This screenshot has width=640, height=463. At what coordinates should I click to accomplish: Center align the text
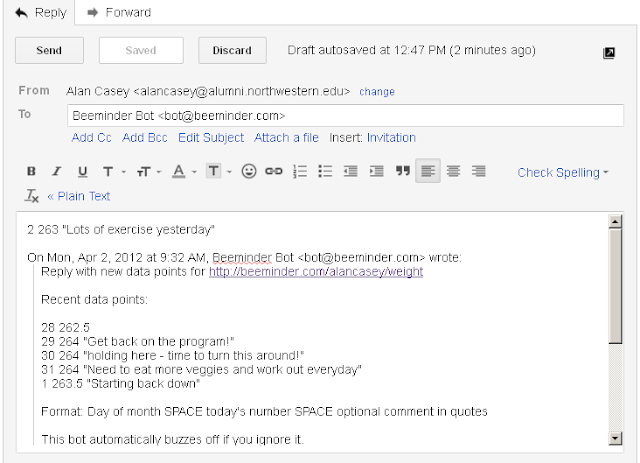click(x=454, y=172)
